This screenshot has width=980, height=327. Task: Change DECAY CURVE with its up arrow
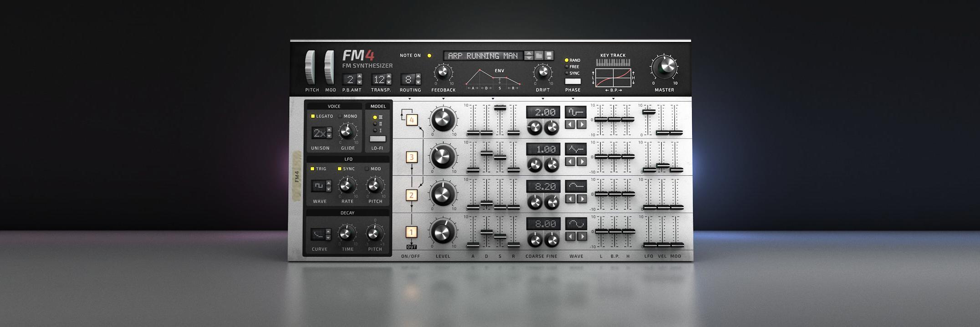[329, 232]
